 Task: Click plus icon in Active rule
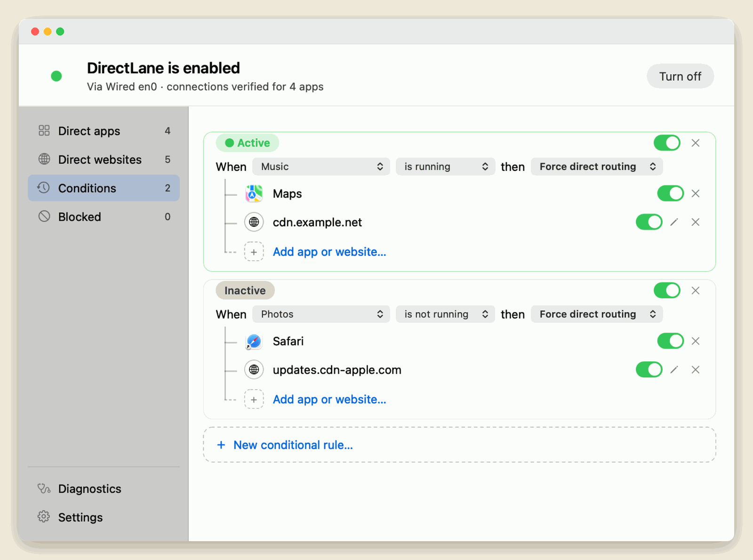(254, 252)
